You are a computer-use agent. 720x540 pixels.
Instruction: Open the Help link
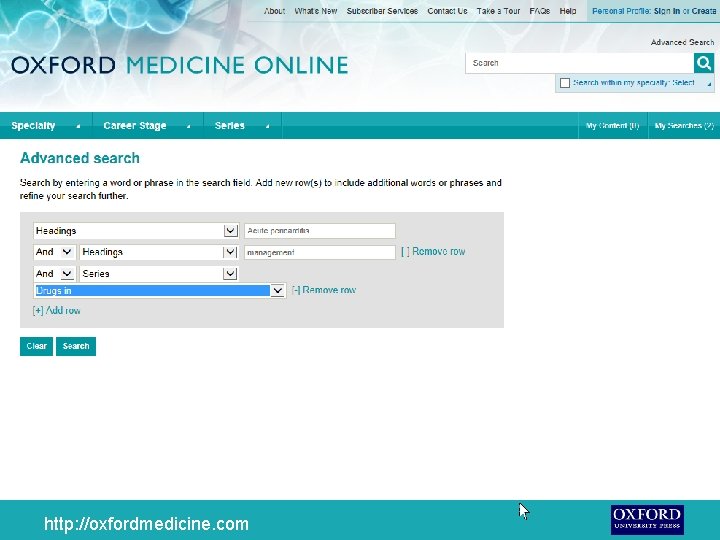coord(568,11)
